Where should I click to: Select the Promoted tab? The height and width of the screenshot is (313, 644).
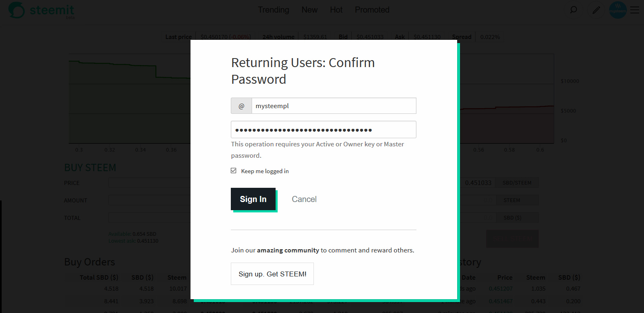[372, 10]
